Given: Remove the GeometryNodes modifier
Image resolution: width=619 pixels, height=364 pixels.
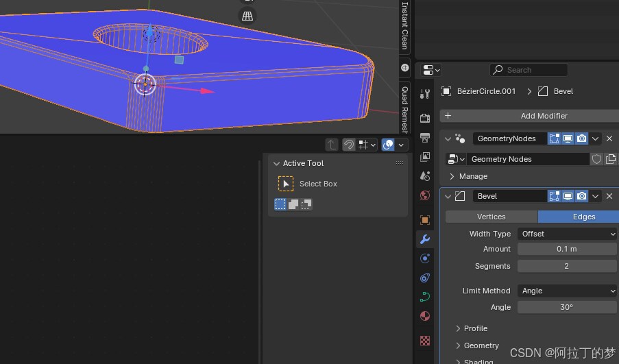Looking at the screenshot, I should 609,138.
